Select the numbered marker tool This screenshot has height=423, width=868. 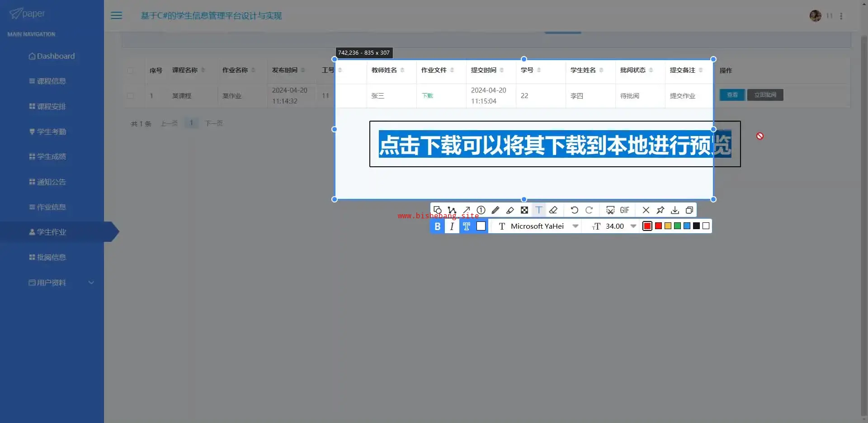click(x=481, y=210)
